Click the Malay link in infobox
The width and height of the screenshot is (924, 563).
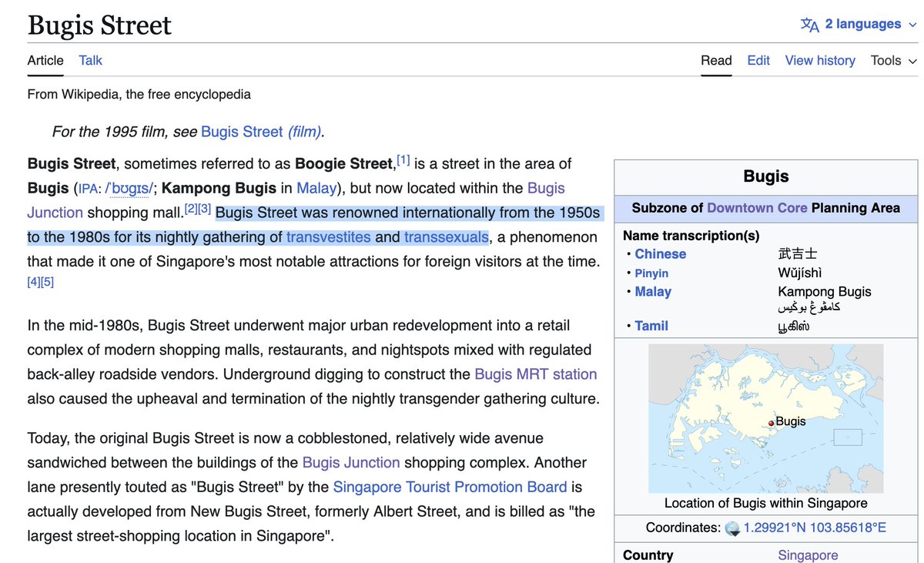pyautogui.click(x=653, y=292)
